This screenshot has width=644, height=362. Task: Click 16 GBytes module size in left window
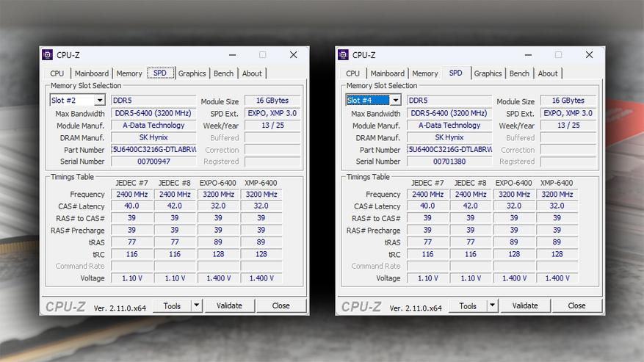(272, 101)
